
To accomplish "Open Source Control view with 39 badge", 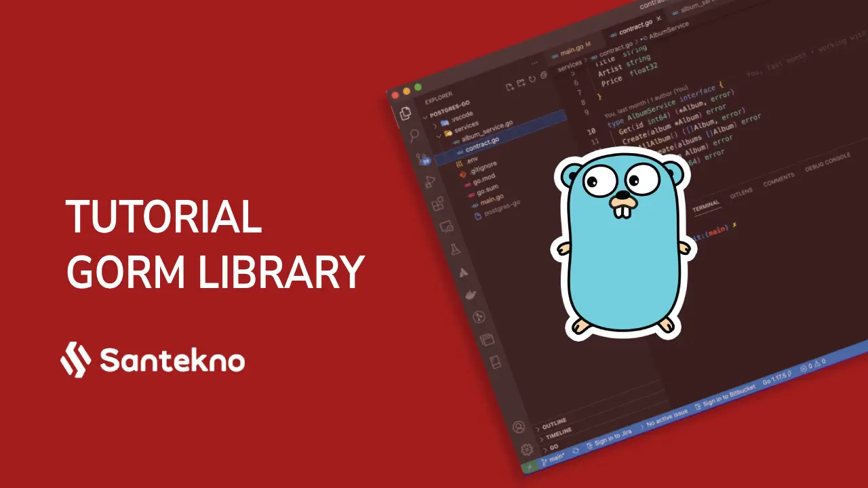I will (422, 159).
